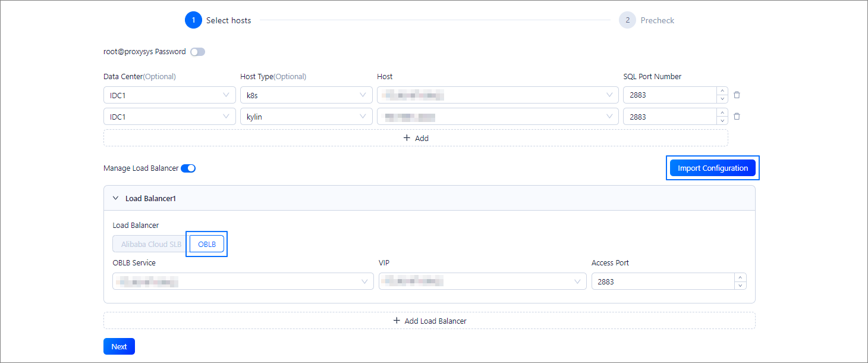Decrease the Access Port value
This screenshot has width=868, height=363.
pyautogui.click(x=740, y=286)
